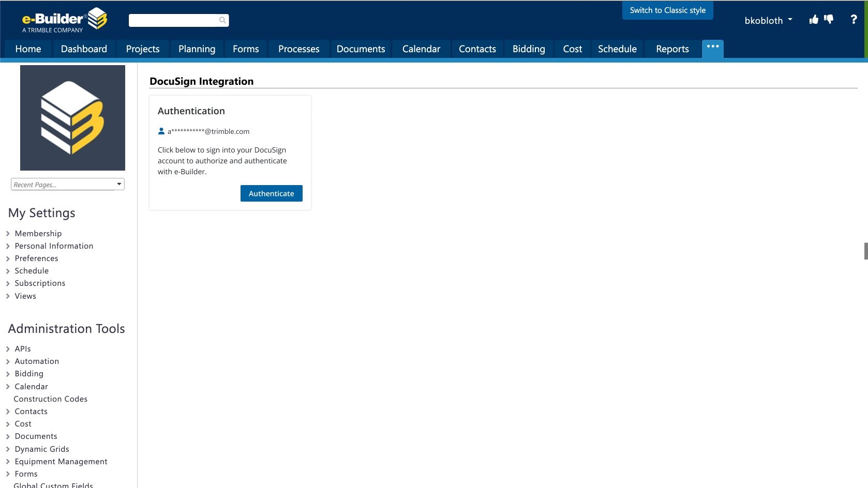Switch to the Projects tab
The height and width of the screenshot is (488, 868).
tap(143, 49)
